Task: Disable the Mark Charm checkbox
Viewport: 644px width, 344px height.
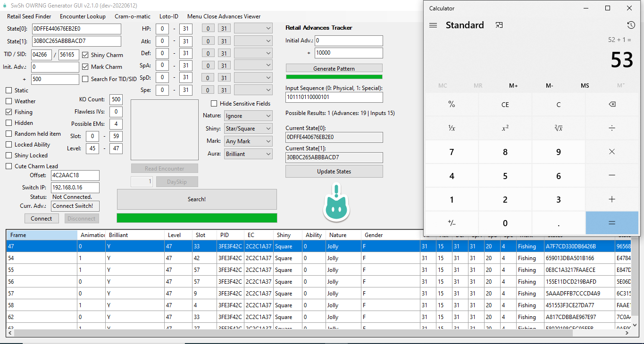Action: click(x=85, y=67)
